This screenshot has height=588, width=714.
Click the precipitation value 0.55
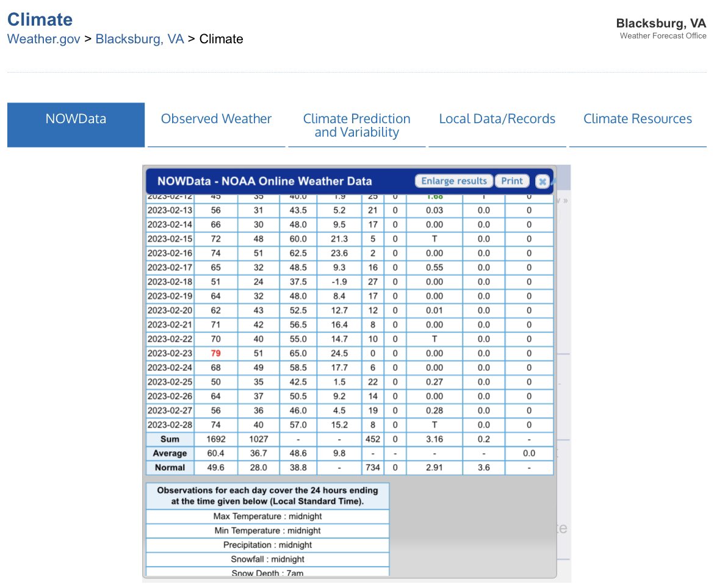(435, 268)
